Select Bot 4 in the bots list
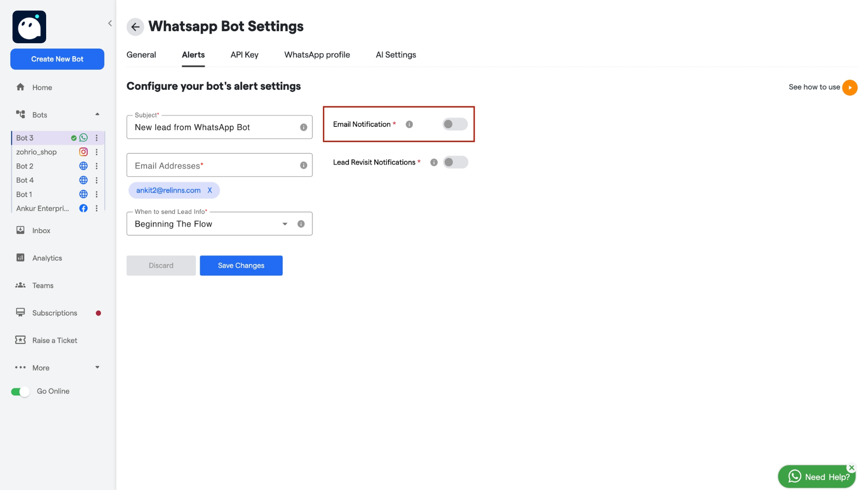This screenshot has width=868, height=490. 25,180
